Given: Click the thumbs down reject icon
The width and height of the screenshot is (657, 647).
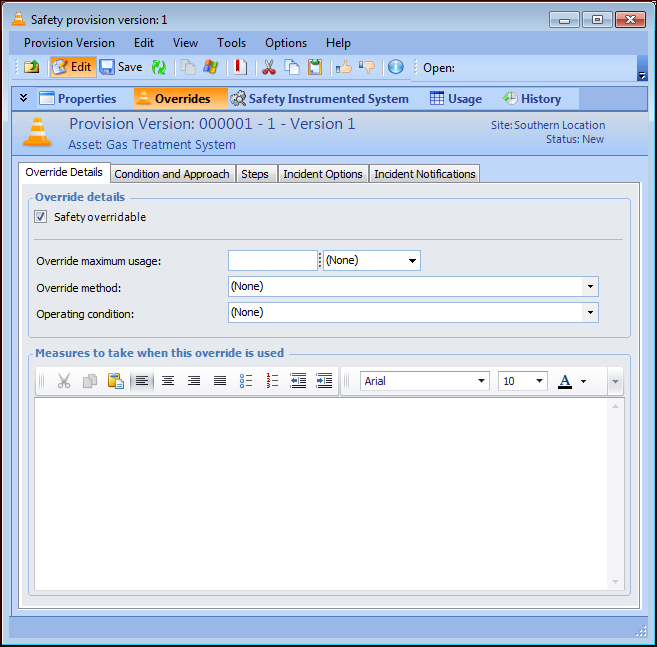Looking at the screenshot, I should pyautogui.click(x=367, y=67).
